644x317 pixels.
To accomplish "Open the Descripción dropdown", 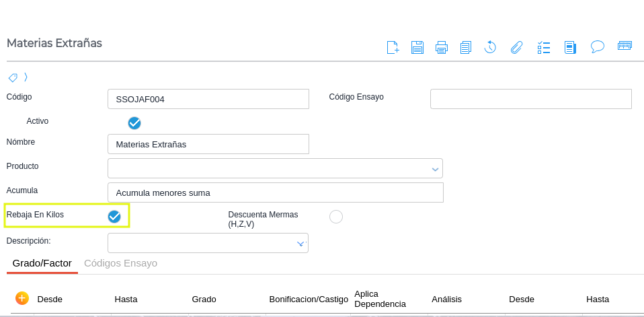I will [300, 244].
